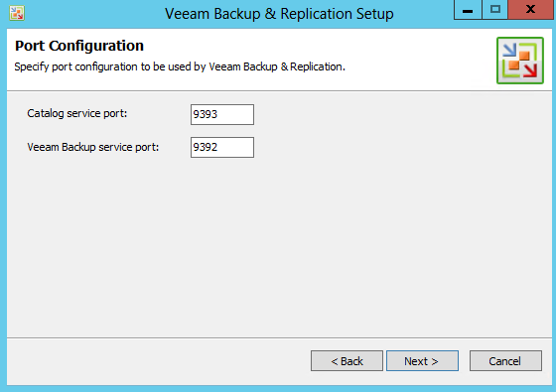Viewport: 556px width, 392px height.
Task: Click the 'Catalog service port:' label
Action: [x=77, y=113]
